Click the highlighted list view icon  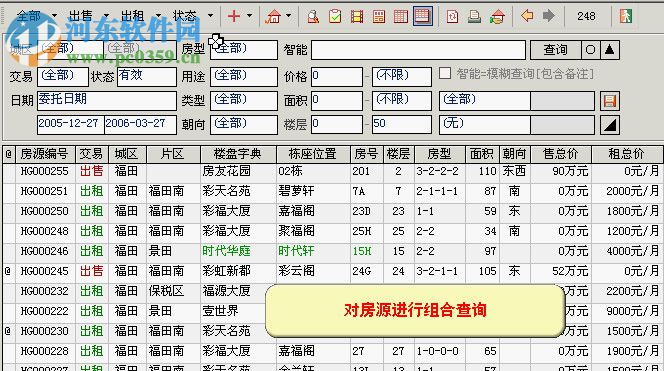tap(423, 16)
